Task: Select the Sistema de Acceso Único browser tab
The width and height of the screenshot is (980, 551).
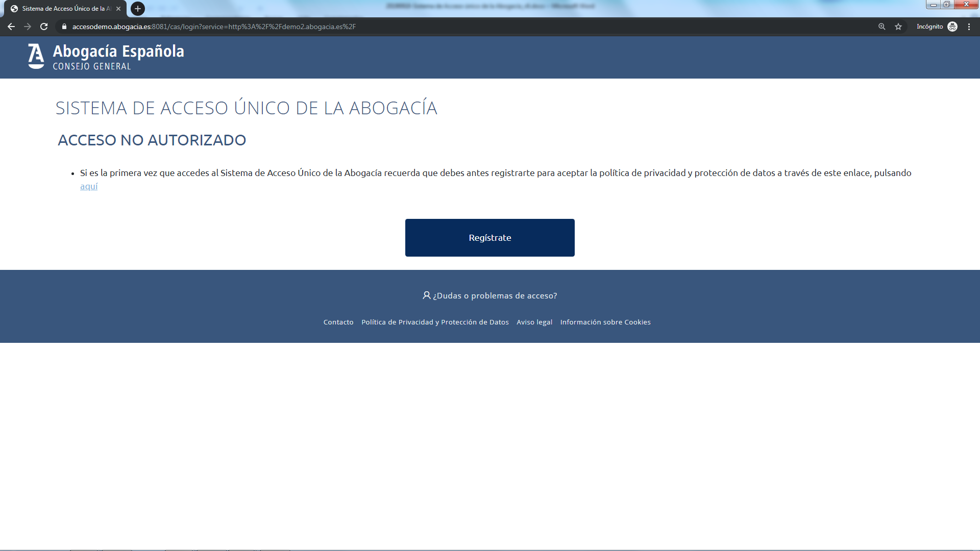Action: tap(65, 9)
